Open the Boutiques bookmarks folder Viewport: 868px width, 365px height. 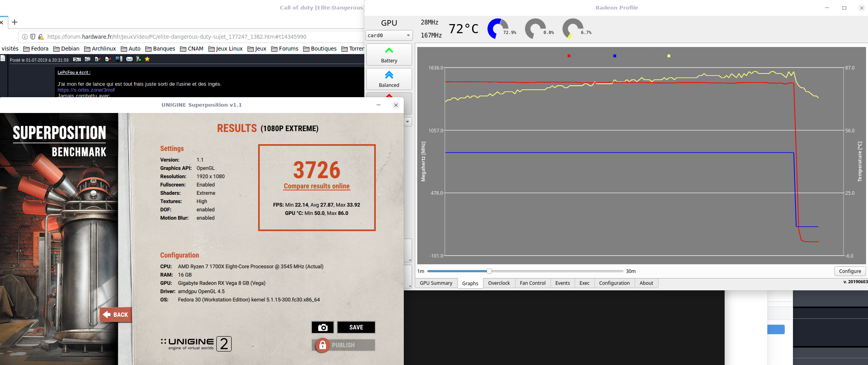(x=320, y=49)
